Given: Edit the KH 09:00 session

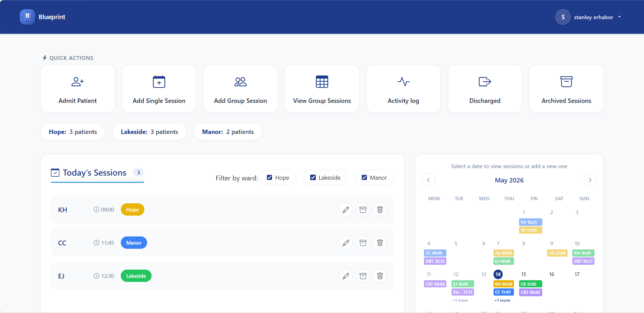Looking at the screenshot, I should click(346, 210).
